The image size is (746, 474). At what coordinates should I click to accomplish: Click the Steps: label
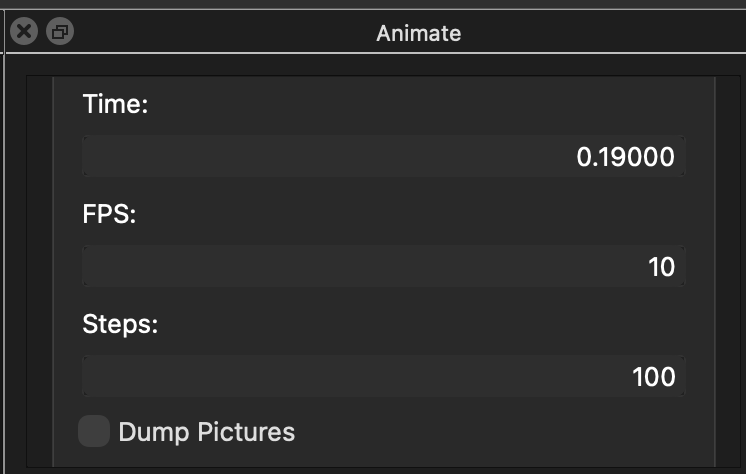coord(120,324)
